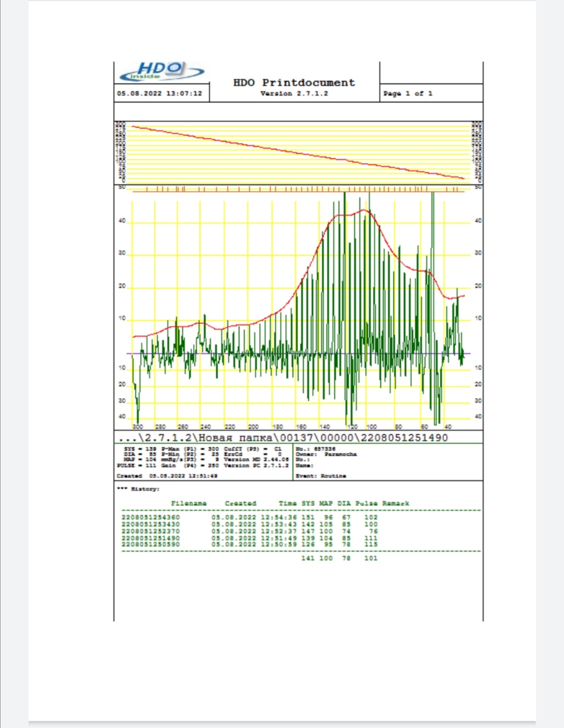The height and width of the screenshot is (728, 564).
Task: Click the average SYS value 141
Action: click(308, 558)
